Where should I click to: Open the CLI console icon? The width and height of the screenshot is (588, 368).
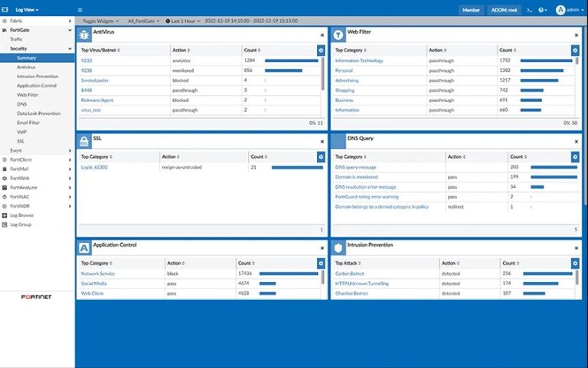click(530, 10)
